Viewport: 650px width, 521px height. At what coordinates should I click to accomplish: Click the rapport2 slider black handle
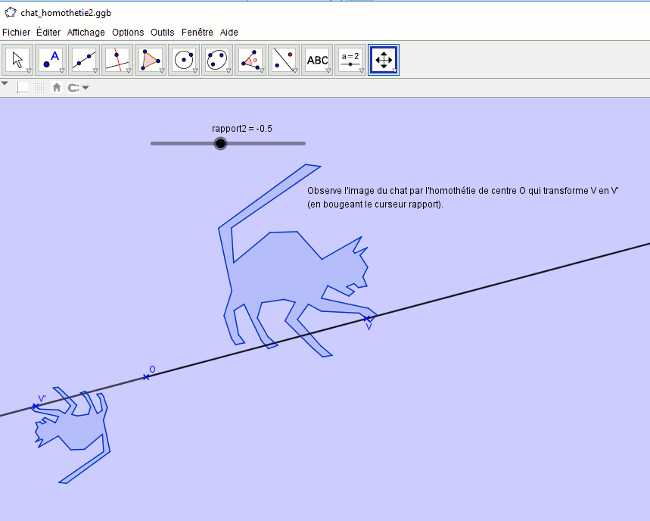click(221, 143)
